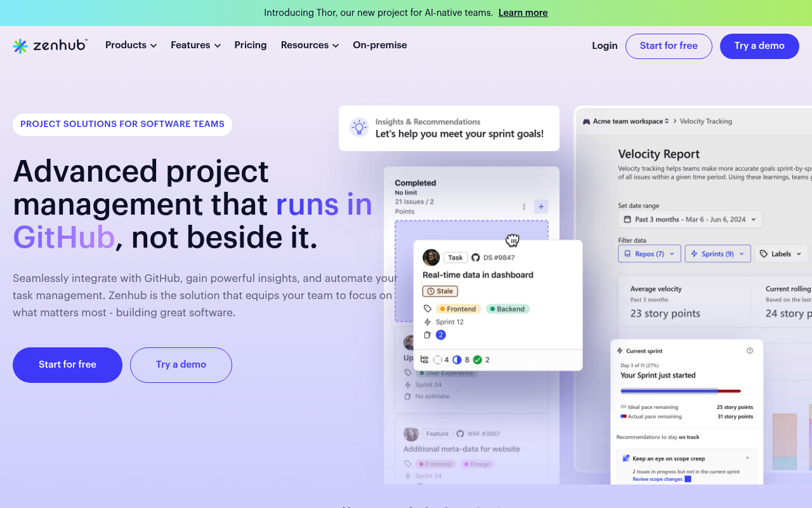Image resolution: width=812 pixels, height=508 pixels.
Task: Click the help icon in Current sprint card
Action: pyautogui.click(x=750, y=351)
